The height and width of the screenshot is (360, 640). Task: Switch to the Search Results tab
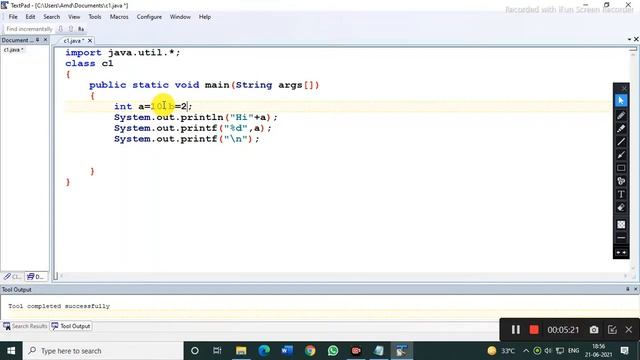pyautogui.click(x=25, y=326)
